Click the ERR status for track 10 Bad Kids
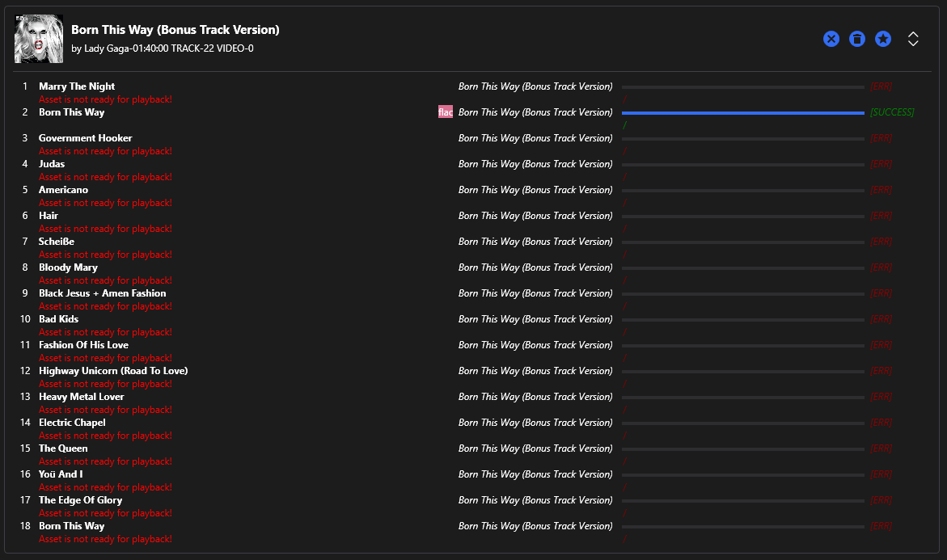Screen dimensions: 947x560 (881, 319)
